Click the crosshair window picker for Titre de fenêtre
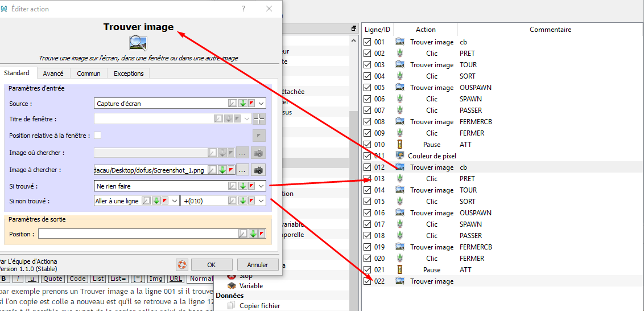Screen dimensions: 644x311 click(259, 119)
